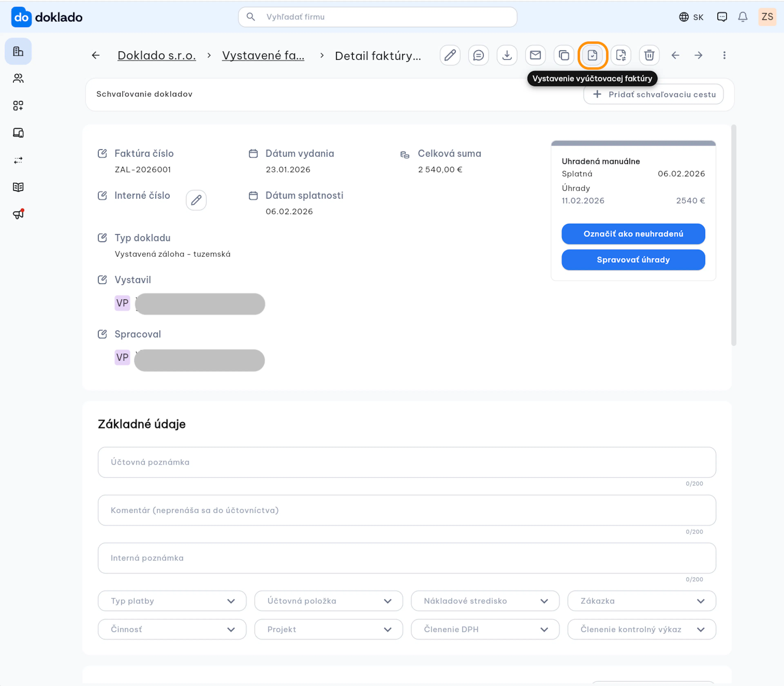Image resolution: width=784 pixels, height=686 pixels.
Task: Edit Interné číslo with pencil button
Action: (x=196, y=200)
